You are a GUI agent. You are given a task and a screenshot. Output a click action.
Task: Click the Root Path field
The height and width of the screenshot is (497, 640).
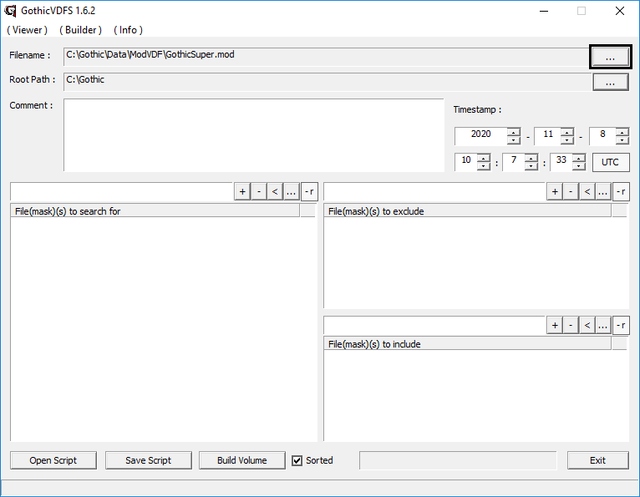pyautogui.click(x=327, y=82)
